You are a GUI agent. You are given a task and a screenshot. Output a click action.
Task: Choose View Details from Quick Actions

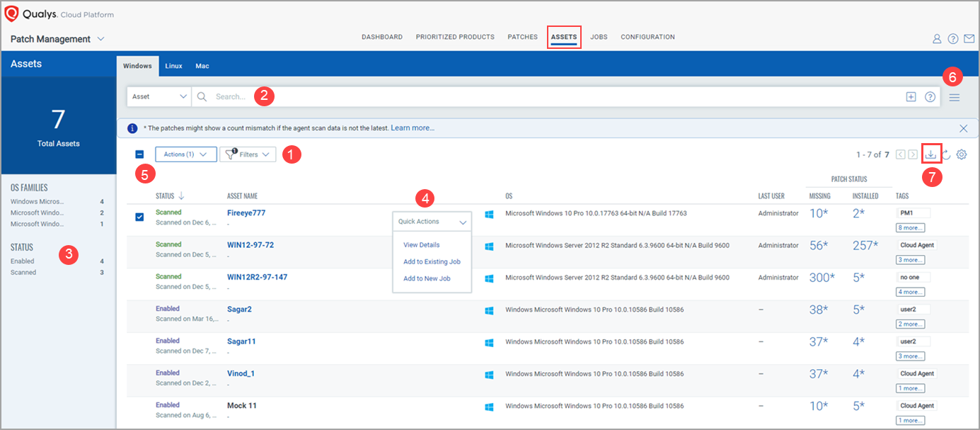(422, 244)
